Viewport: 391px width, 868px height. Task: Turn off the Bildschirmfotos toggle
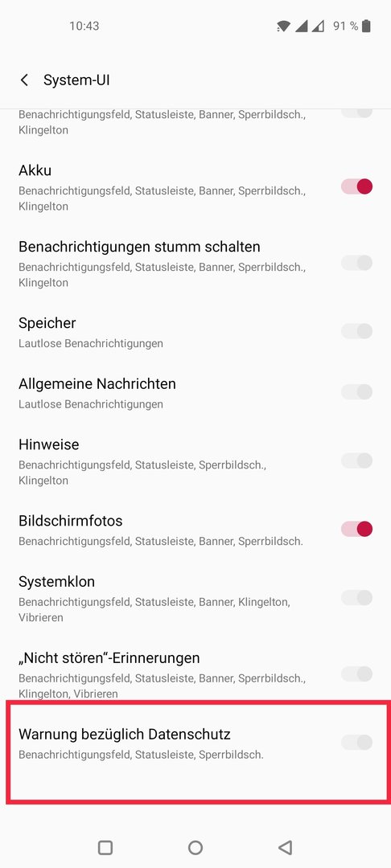[x=356, y=529]
